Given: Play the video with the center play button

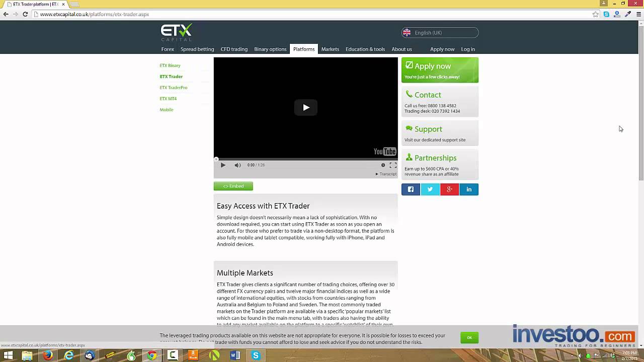Looking at the screenshot, I should [x=305, y=107].
